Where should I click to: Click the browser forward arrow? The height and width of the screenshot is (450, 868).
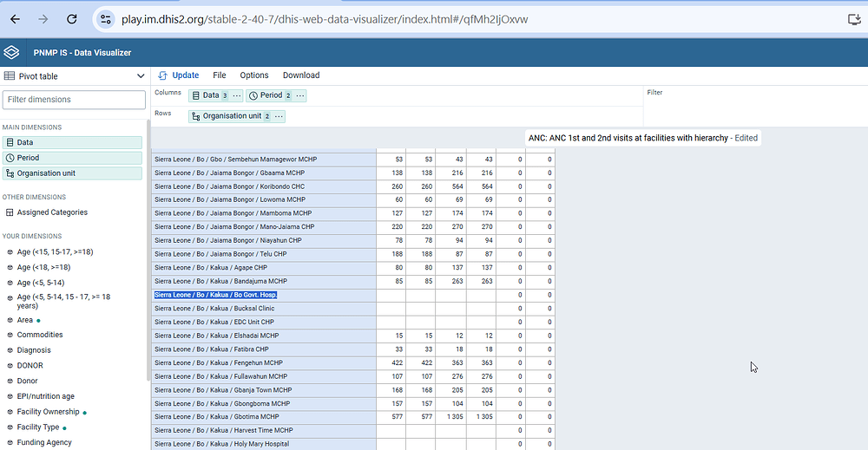tap(43, 19)
